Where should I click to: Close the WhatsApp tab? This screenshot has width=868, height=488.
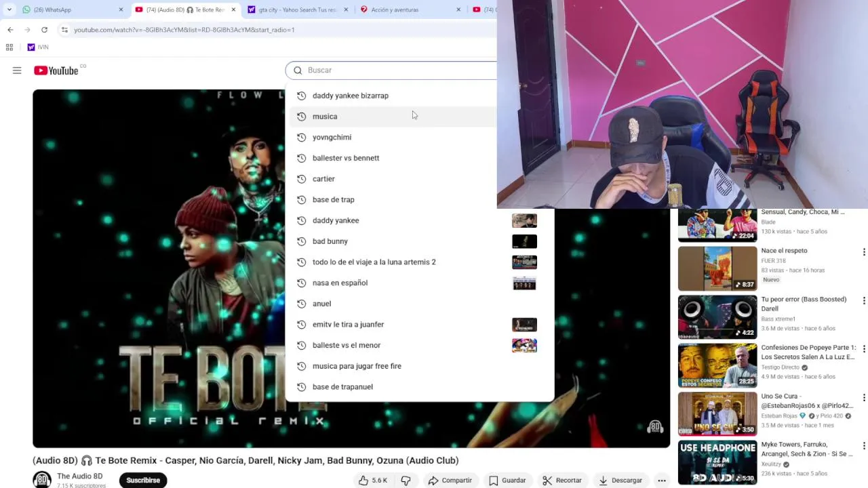(x=121, y=9)
